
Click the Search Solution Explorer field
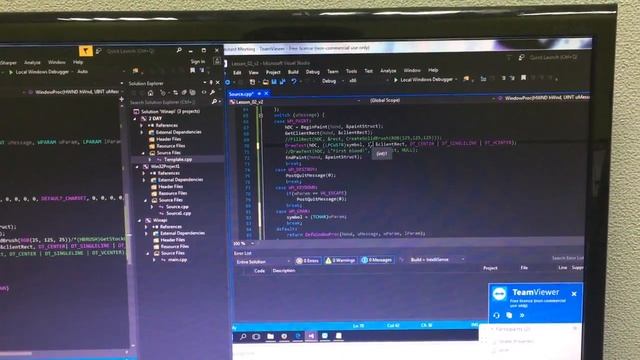(171, 102)
